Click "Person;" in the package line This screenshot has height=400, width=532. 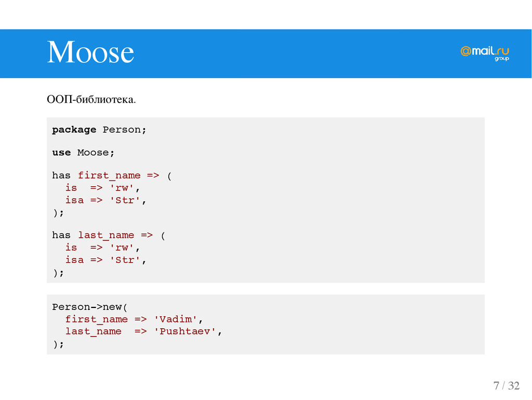tap(125, 130)
